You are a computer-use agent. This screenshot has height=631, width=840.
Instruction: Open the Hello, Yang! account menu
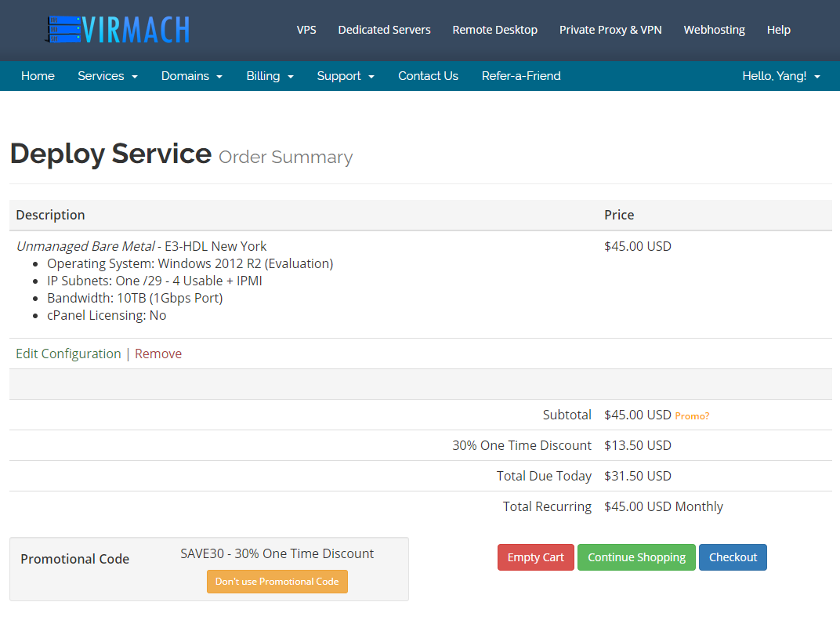780,76
